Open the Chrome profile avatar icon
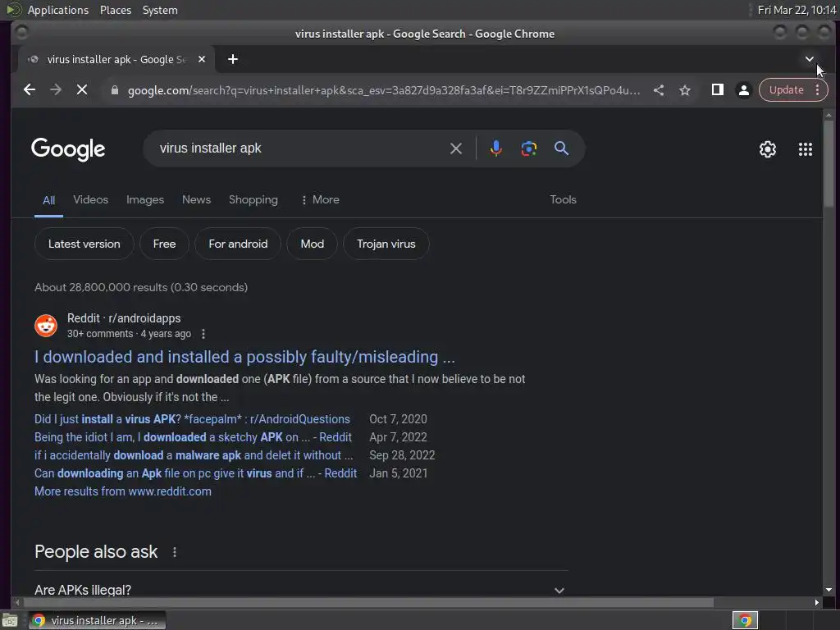Viewport: 840px width, 630px height. point(743,90)
